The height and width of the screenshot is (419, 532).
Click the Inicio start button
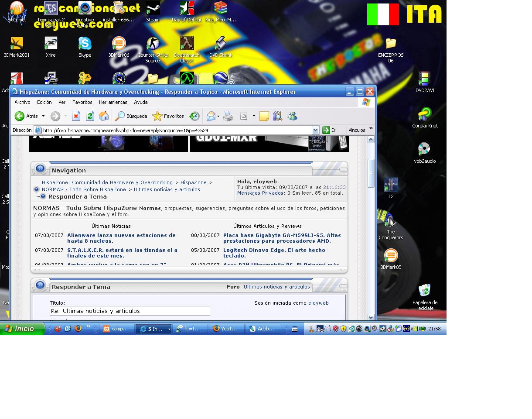click(22, 329)
